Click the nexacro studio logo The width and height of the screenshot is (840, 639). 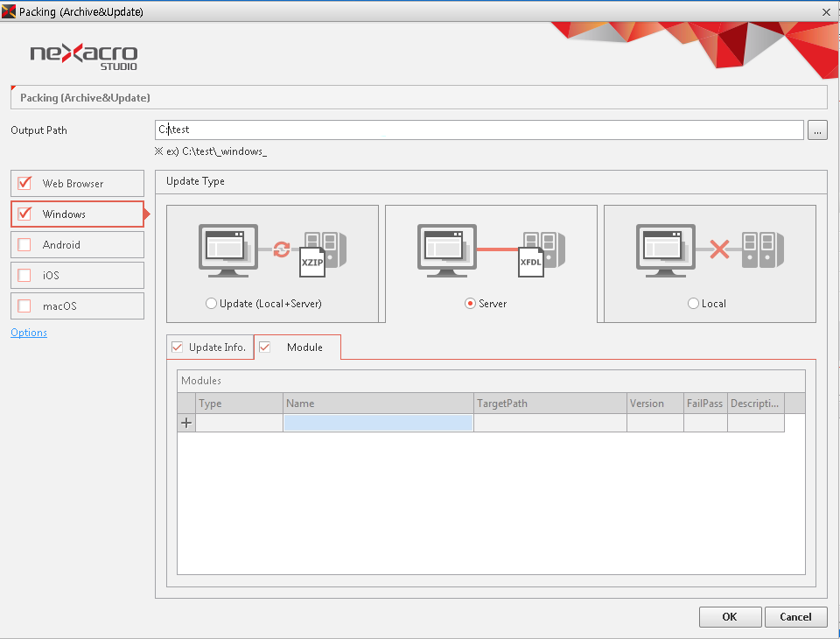(84, 57)
